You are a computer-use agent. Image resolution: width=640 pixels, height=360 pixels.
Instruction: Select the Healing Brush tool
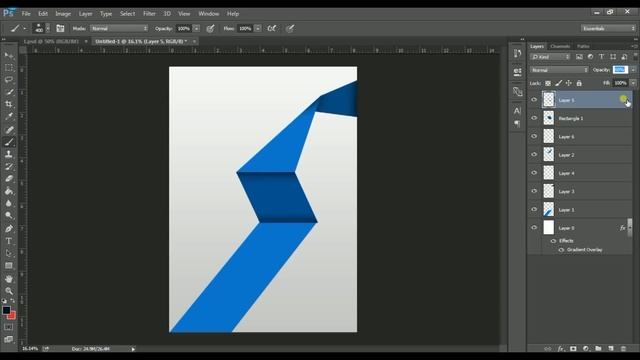(x=9, y=130)
